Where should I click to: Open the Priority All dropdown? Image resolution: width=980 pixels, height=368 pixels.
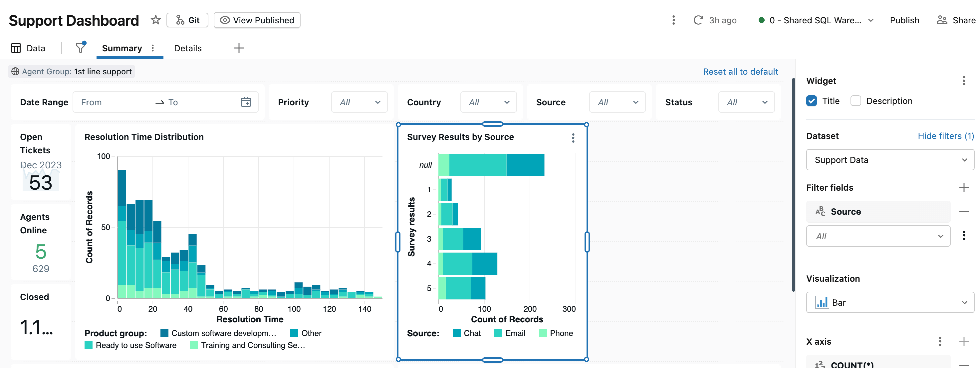[x=359, y=102]
